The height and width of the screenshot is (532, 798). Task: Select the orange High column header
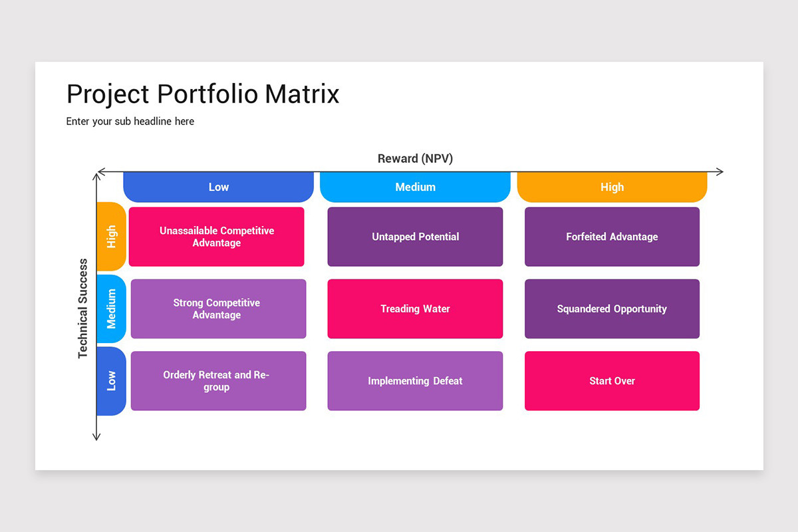click(612, 187)
